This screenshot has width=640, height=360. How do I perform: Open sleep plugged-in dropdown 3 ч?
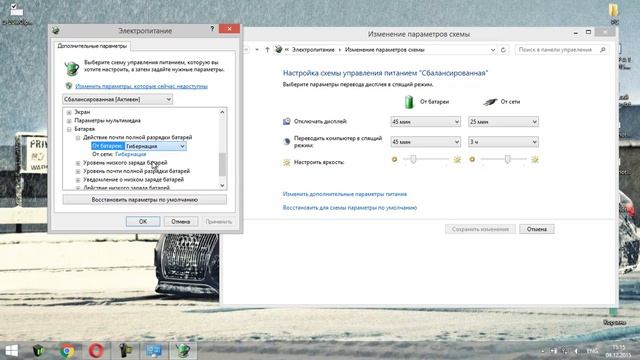(x=503, y=142)
